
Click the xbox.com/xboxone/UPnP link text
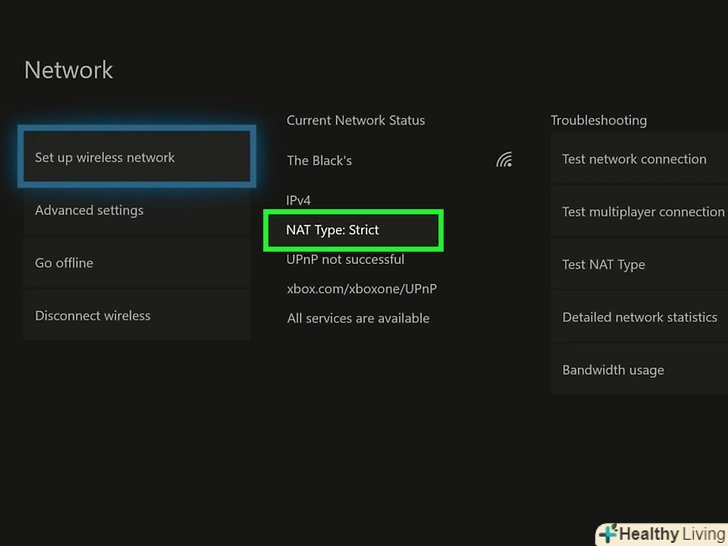[362, 289]
